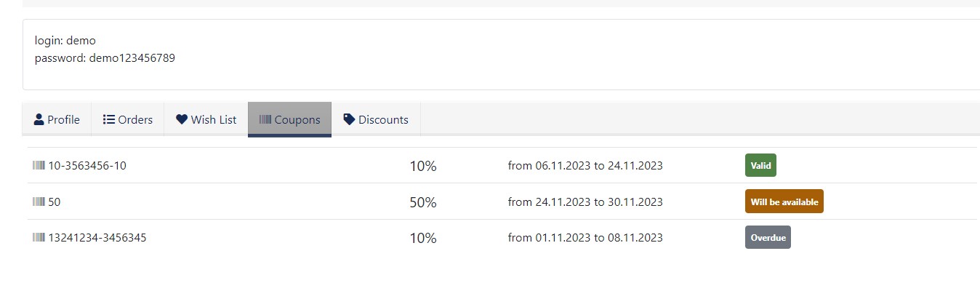Open the Wish List tab
Viewport: 980px width, 307px height.
click(206, 119)
